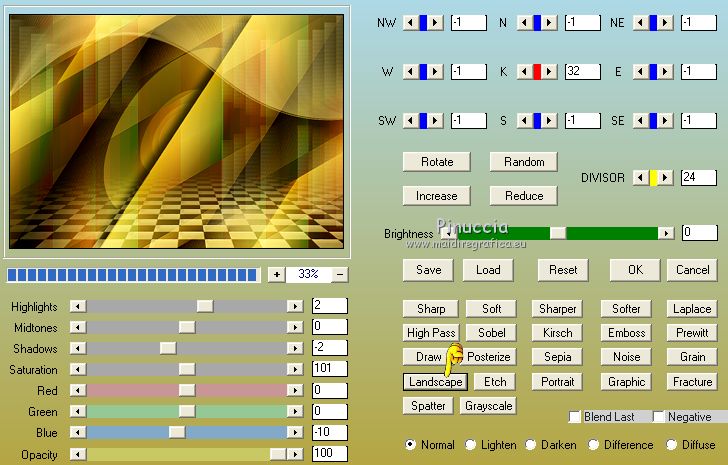Click the K left arrow
This screenshot has width=728, height=465.
tap(524, 71)
